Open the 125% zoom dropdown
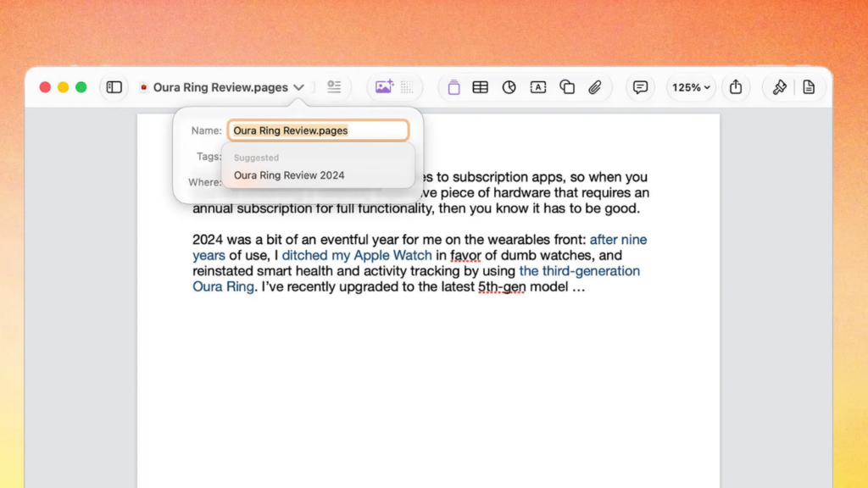The image size is (868, 488). click(690, 87)
